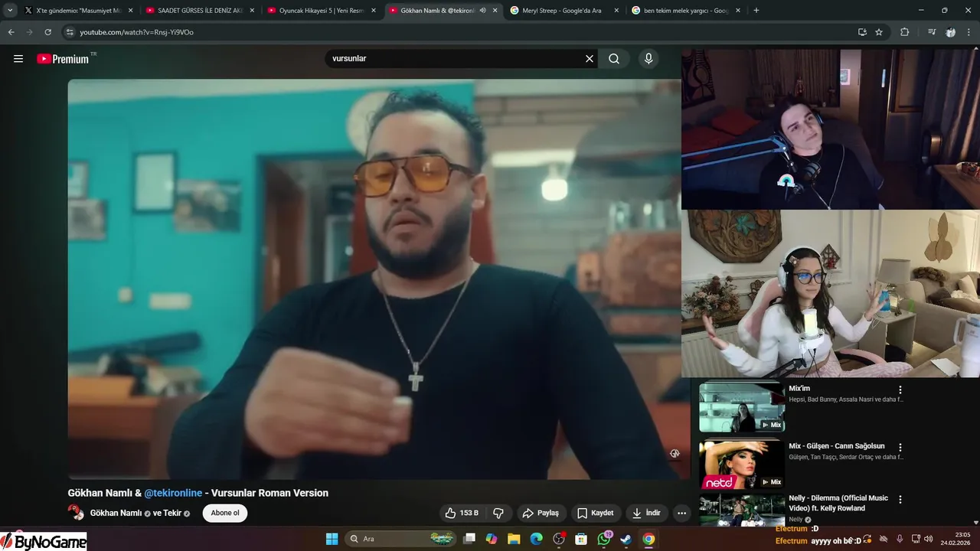The width and height of the screenshot is (980, 551).
Task: View site information icon in address bar
Action: (x=70, y=32)
